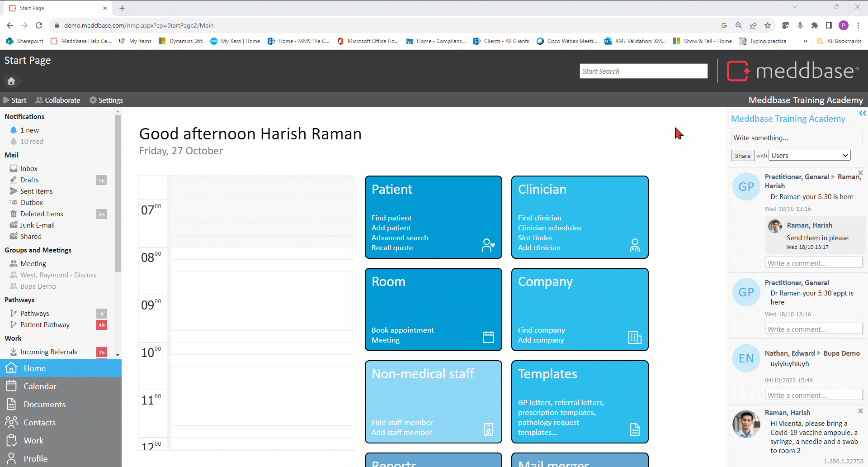
Task: Click the home icon under Start Page
Action: click(x=11, y=81)
